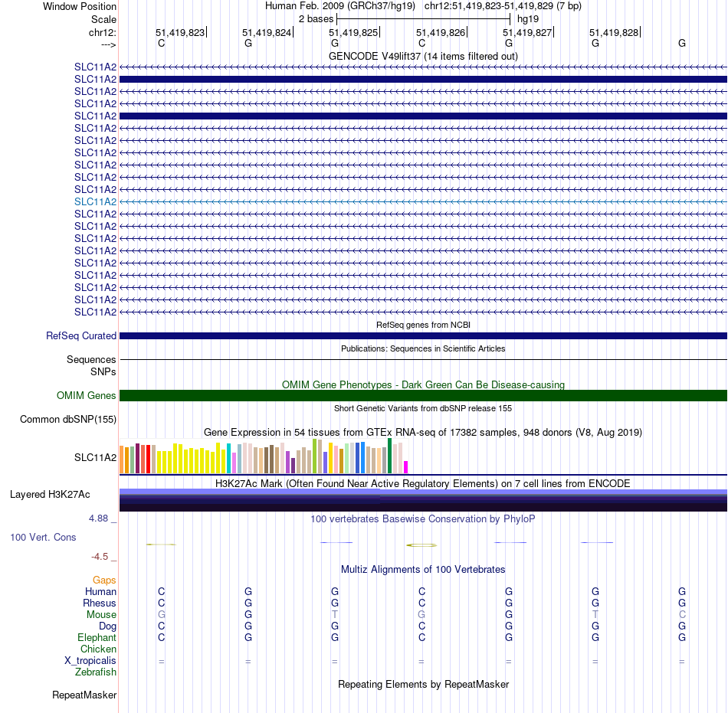Click the 4.88 PhyloP upper scale value

tap(98, 518)
